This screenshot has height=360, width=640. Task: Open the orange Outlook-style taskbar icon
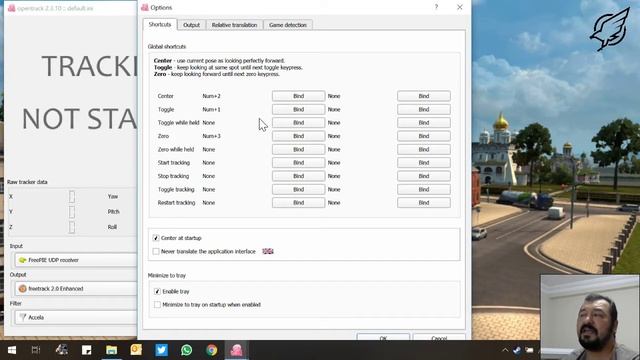pos(136,350)
